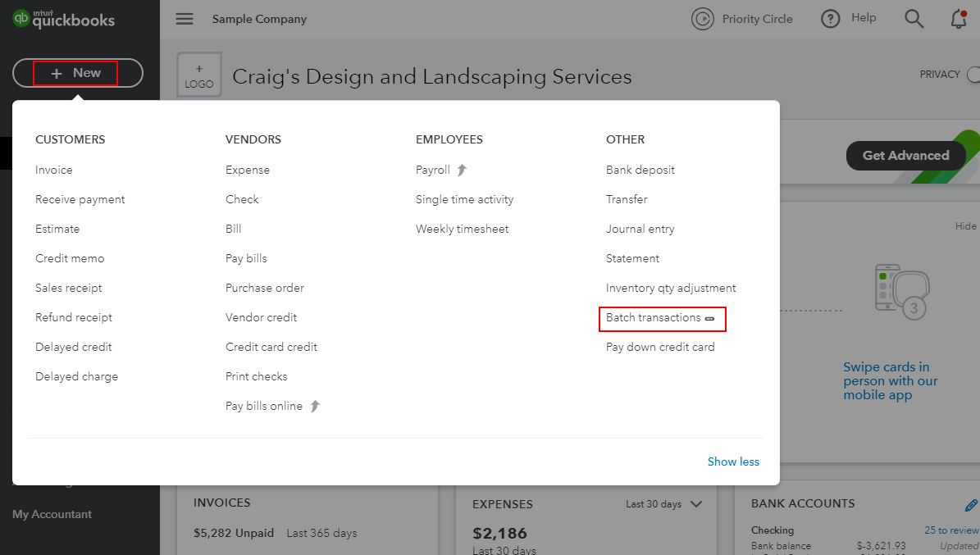980x555 pixels.
Task: Select Single time activity
Action: click(464, 198)
